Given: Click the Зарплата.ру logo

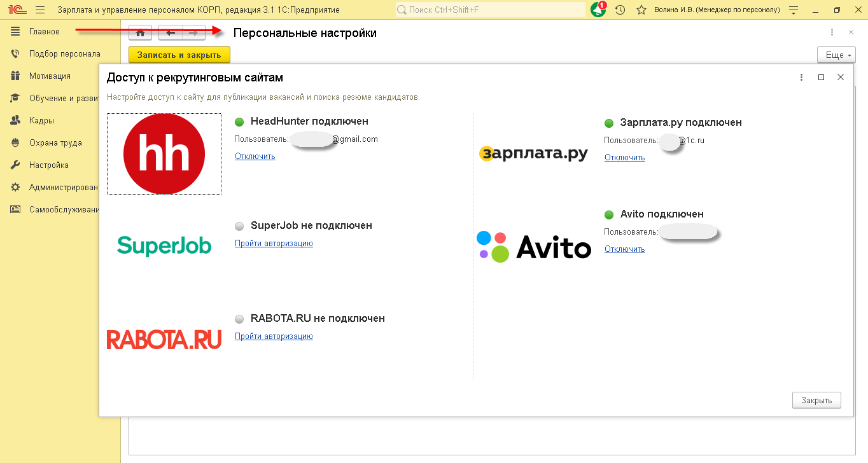Looking at the screenshot, I should click(x=533, y=153).
